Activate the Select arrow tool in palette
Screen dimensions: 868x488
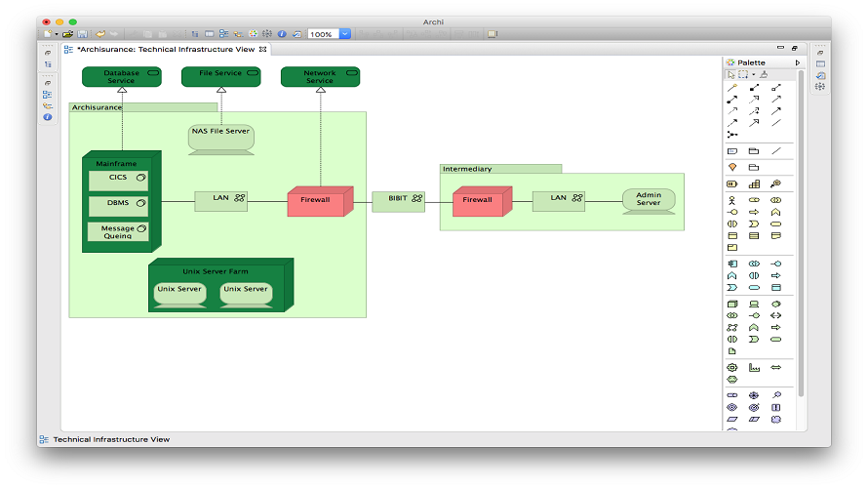click(x=731, y=75)
